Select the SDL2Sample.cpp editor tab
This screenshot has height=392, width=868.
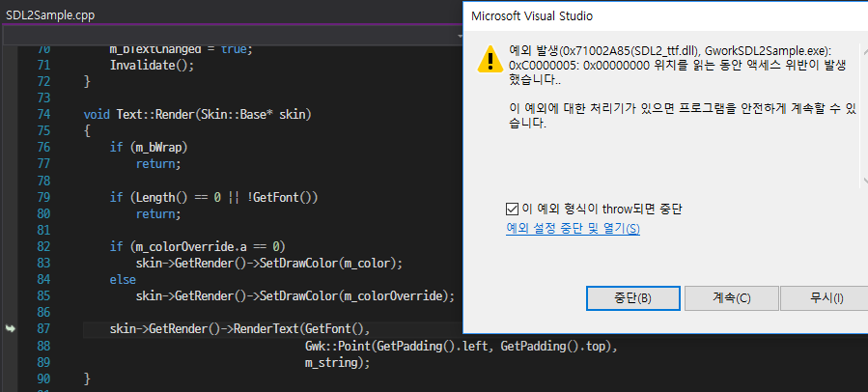50,14
